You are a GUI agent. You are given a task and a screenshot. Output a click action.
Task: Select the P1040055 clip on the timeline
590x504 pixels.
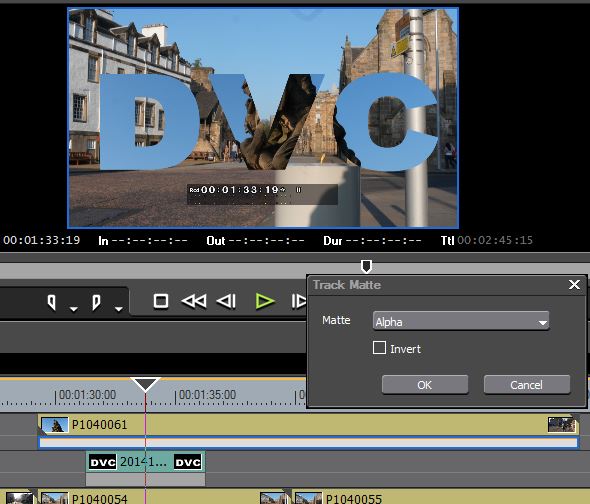pyautogui.click(x=440, y=497)
